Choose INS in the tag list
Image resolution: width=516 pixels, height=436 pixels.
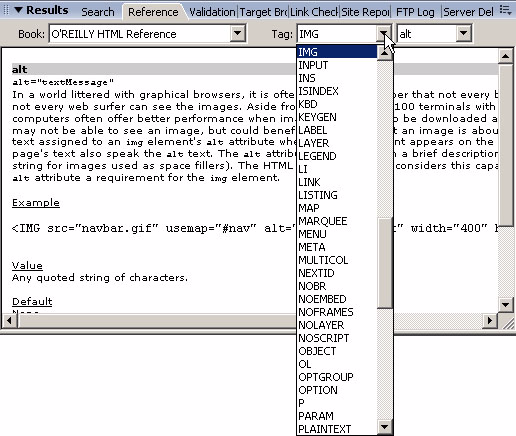click(x=337, y=78)
